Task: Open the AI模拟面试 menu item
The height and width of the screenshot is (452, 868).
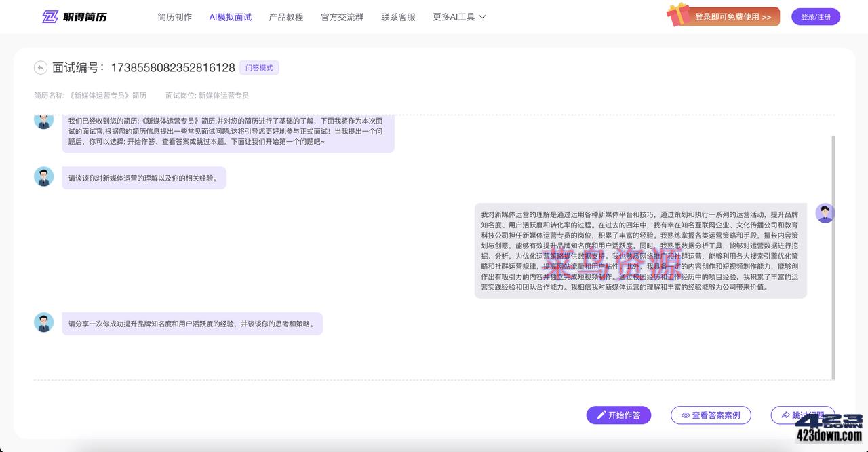Action: pyautogui.click(x=230, y=17)
